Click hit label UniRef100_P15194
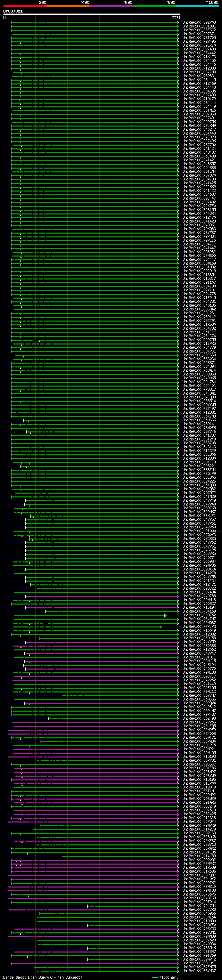Screen dimensions: 222x980 tap(199, 608)
